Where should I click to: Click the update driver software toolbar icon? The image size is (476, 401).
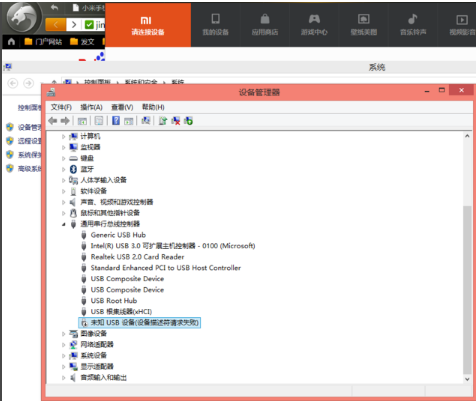click(163, 121)
